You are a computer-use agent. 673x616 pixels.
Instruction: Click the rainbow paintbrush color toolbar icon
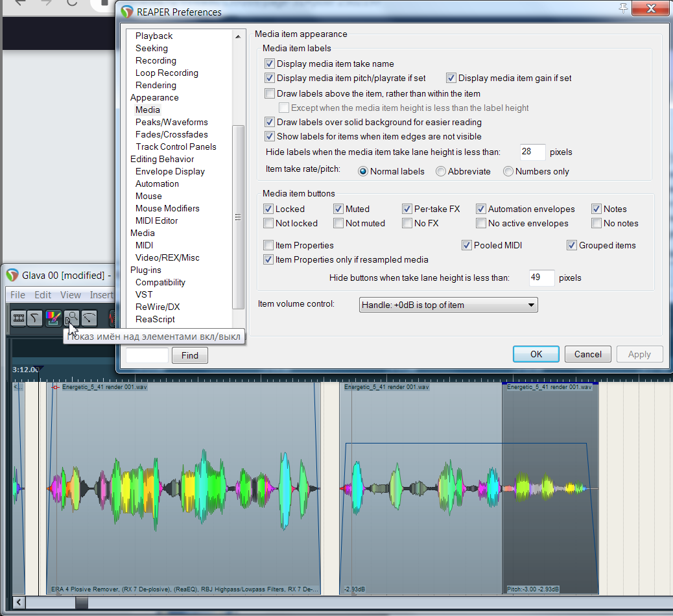53,318
